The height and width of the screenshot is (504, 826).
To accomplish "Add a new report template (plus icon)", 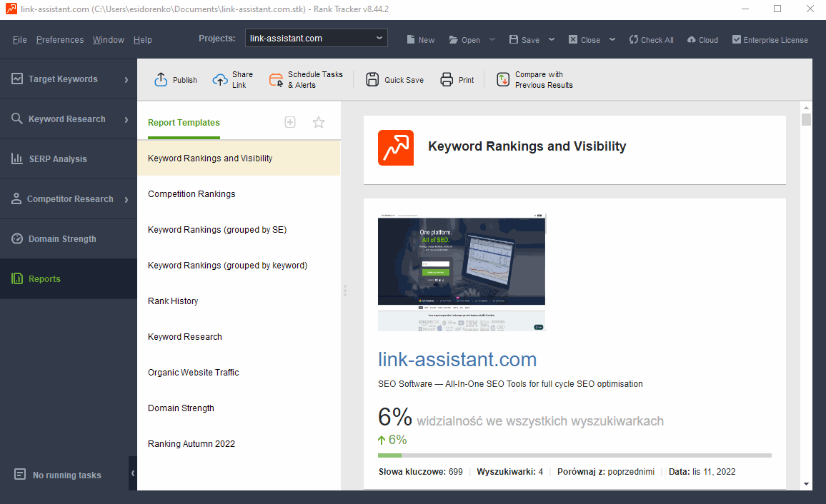I will pos(290,122).
